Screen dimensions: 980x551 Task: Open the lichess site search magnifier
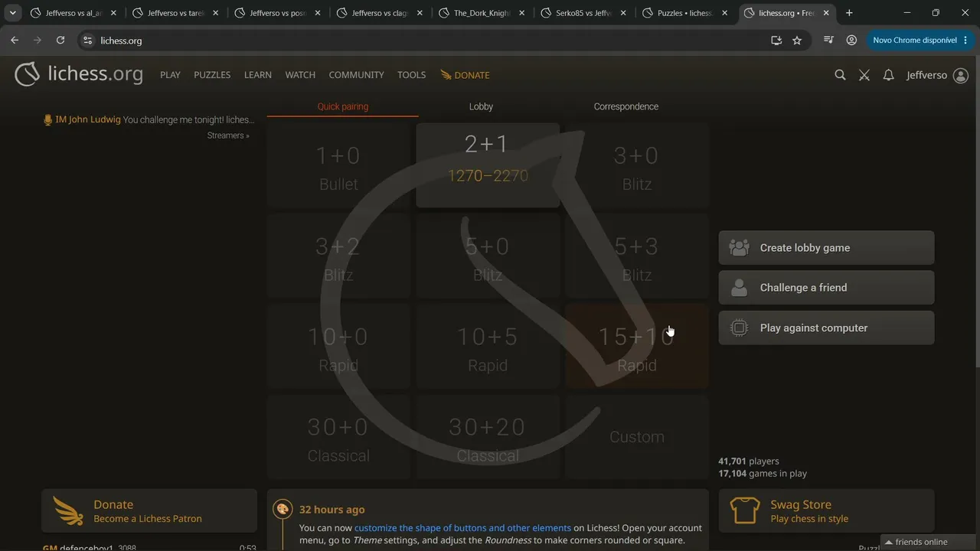(x=840, y=75)
